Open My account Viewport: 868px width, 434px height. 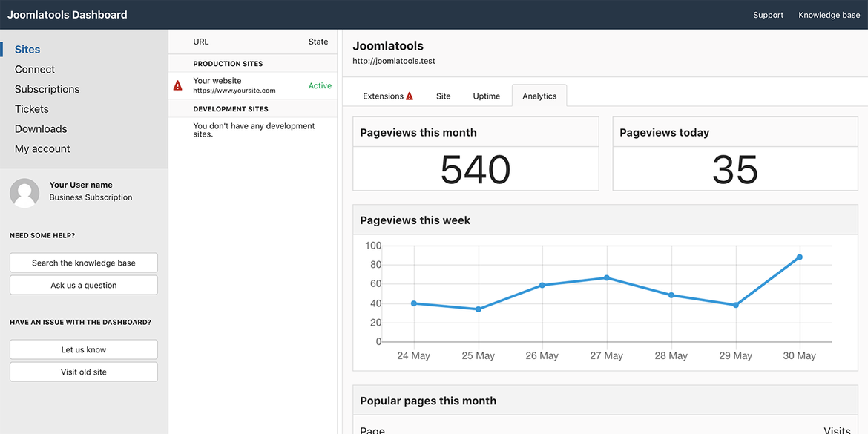[42, 149]
